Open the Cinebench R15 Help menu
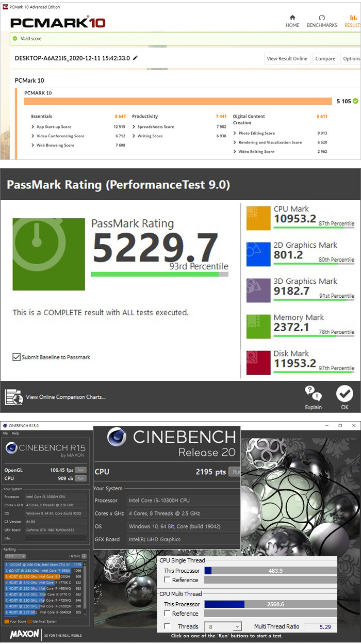The width and height of the screenshot is (361, 644). point(15,433)
